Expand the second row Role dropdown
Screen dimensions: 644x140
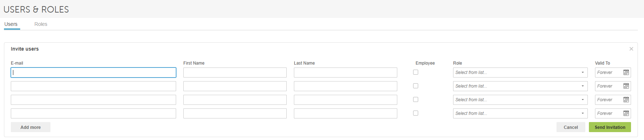[x=520, y=86]
